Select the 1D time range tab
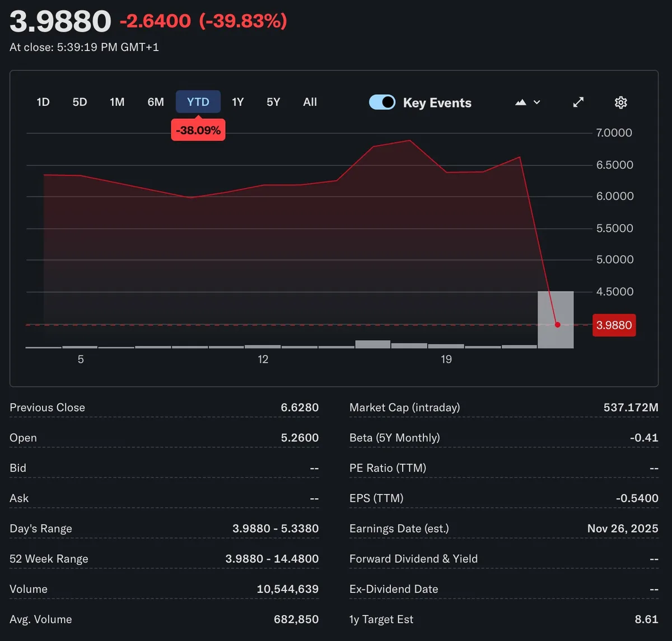672x641 pixels. [43, 102]
